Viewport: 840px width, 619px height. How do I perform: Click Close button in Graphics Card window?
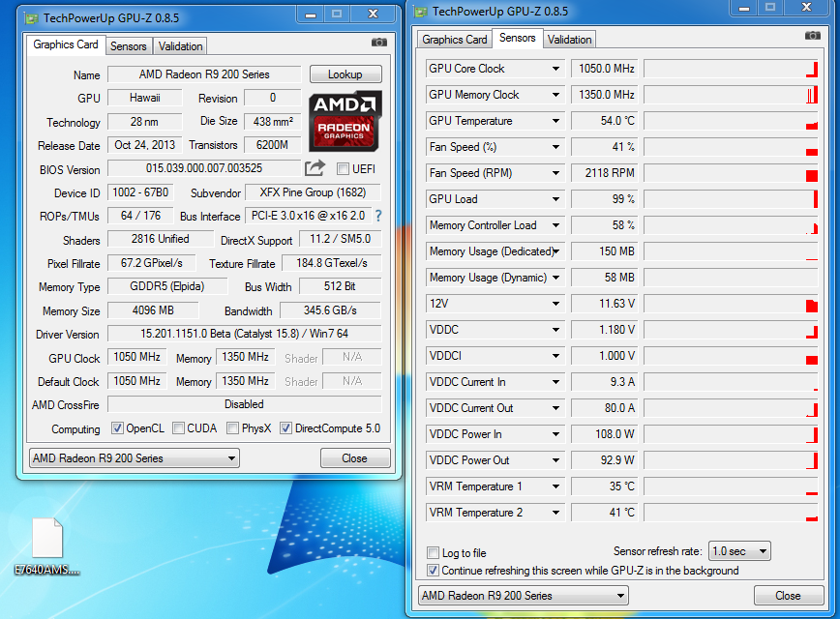pos(355,458)
